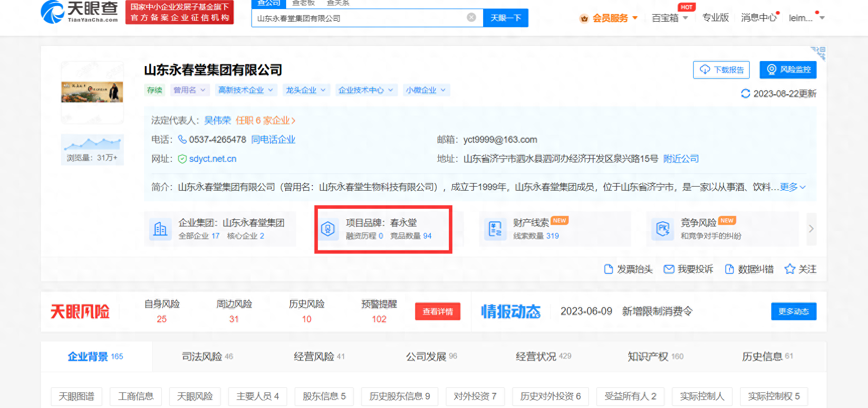
Task: Click the red 查看详情 button
Action: coord(438,311)
